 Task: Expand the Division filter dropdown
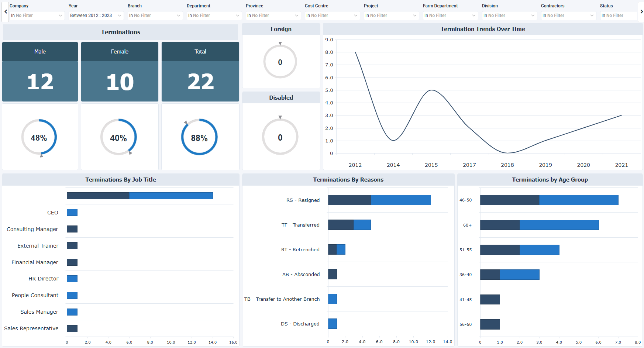click(x=509, y=15)
